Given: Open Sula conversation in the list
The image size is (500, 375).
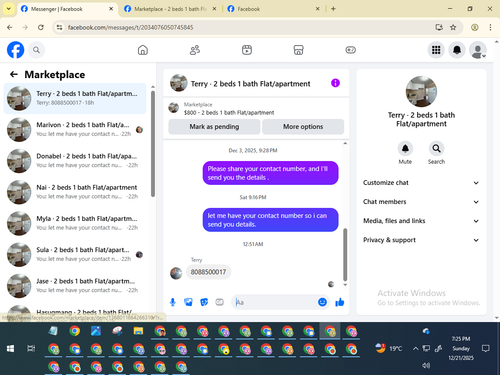Looking at the screenshot, I should pyautogui.click(x=75, y=254).
